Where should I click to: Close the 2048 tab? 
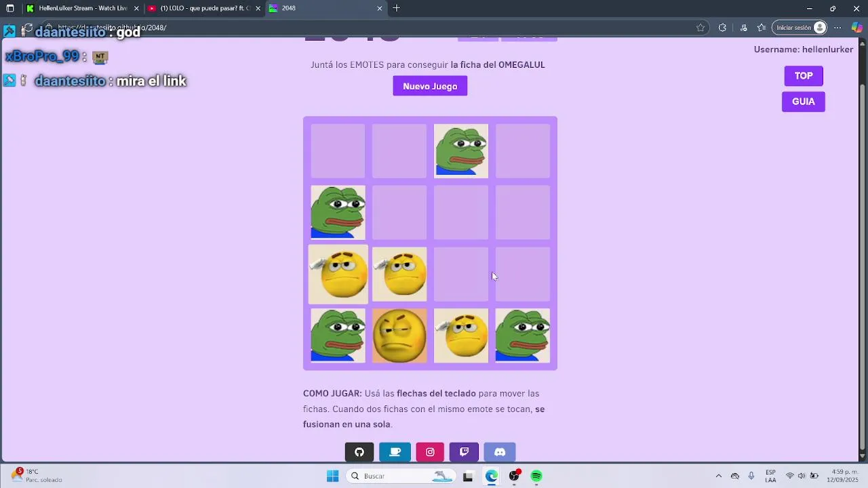pos(380,8)
